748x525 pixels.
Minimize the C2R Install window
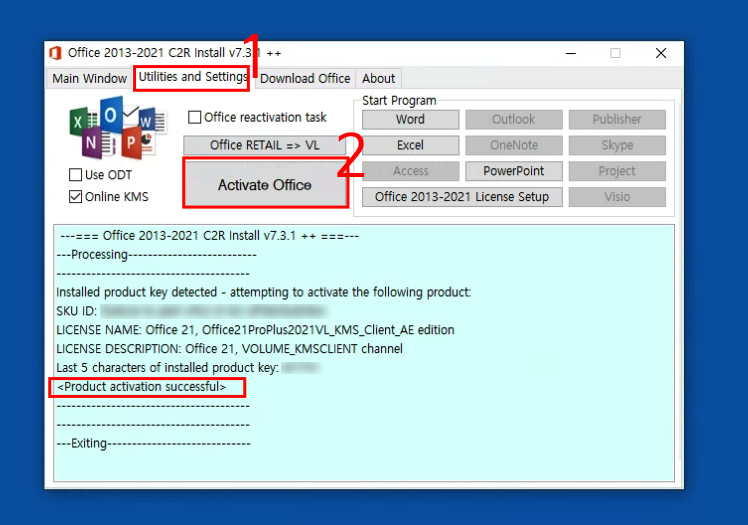571,53
